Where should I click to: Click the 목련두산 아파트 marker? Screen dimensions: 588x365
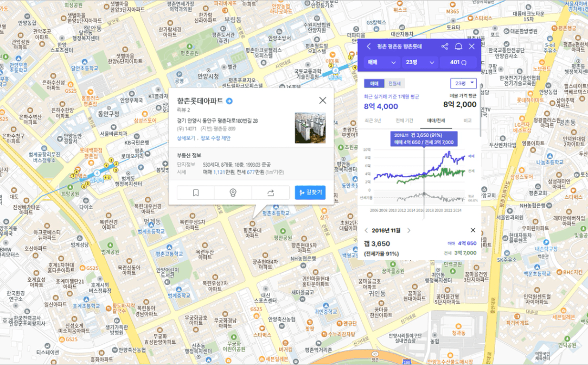click(x=204, y=245)
